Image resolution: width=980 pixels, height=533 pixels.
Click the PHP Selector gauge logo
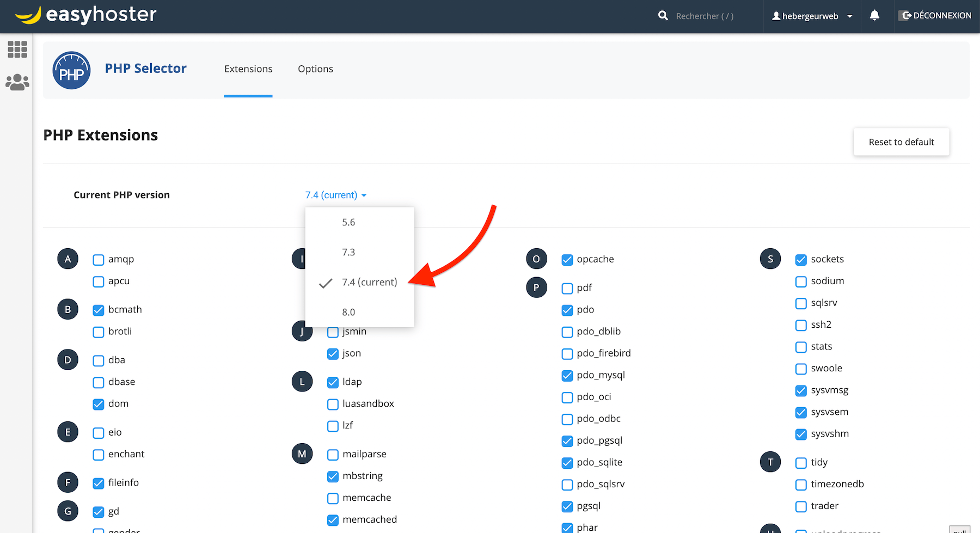(71, 70)
